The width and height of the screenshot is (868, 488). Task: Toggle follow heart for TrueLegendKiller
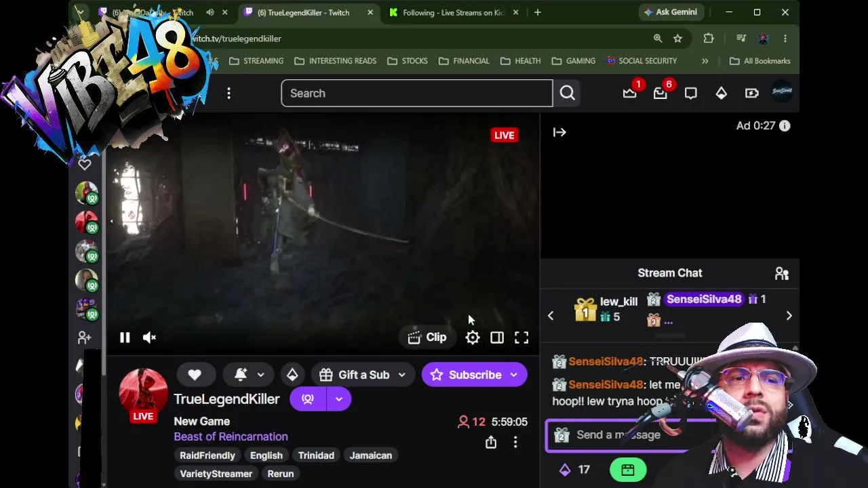coord(195,375)
